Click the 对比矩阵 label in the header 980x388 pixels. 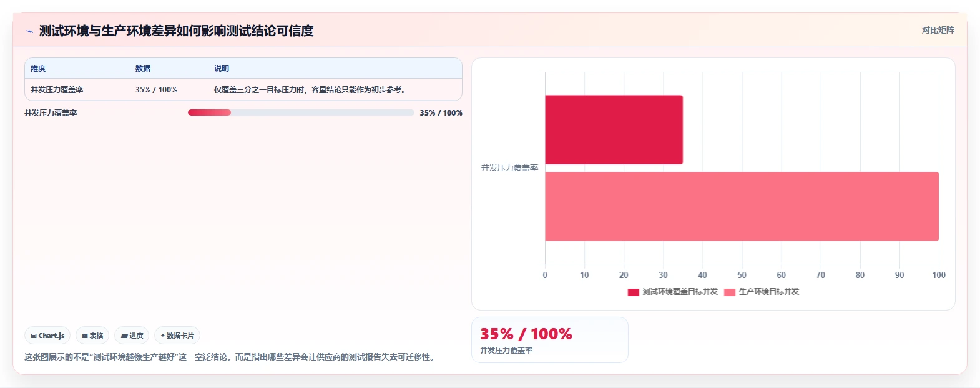(938, 30)
